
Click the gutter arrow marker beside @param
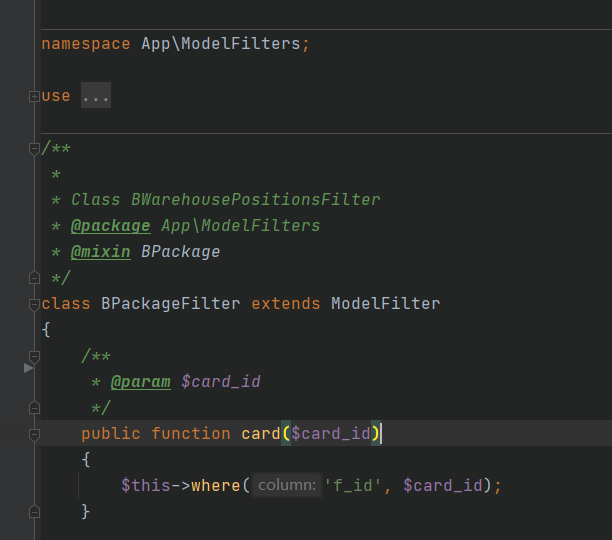pos(28,368)
